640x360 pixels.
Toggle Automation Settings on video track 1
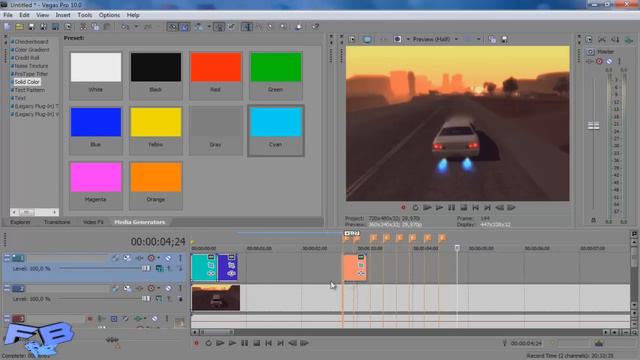pos(151,258)
